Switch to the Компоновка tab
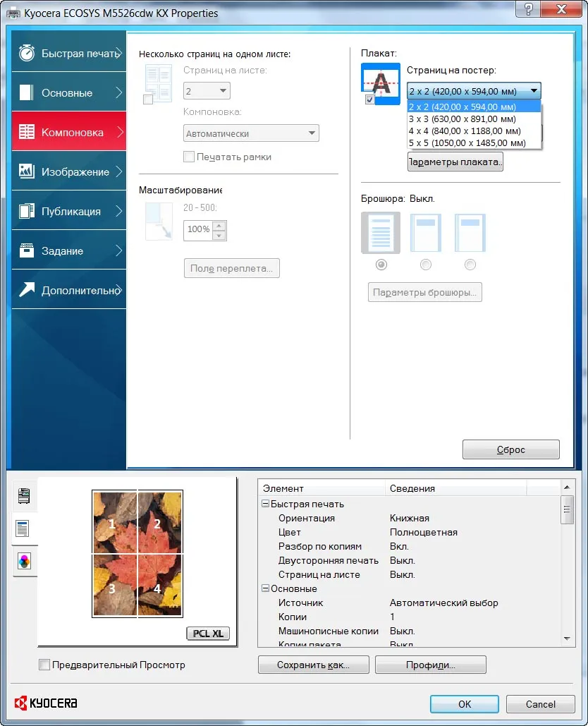Screen dimensions: 588x726 click(x=69, y=131)
